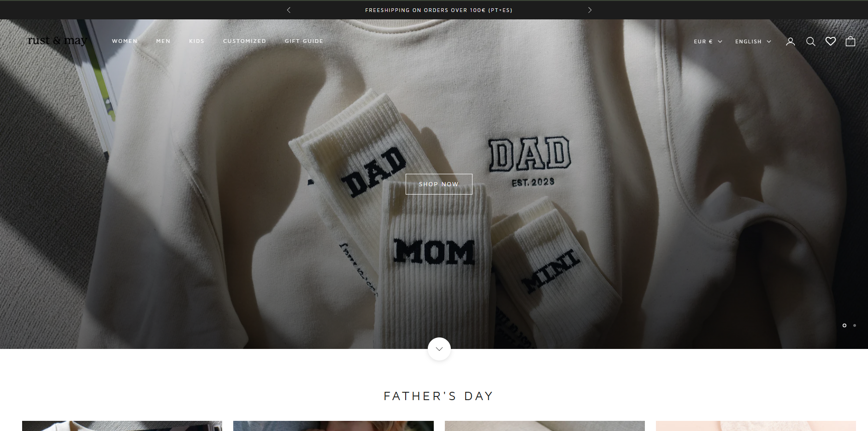Viewport: 868px width, 431px height.
Task: Open the Gift Guide link
Action: [x=304, y=41]
